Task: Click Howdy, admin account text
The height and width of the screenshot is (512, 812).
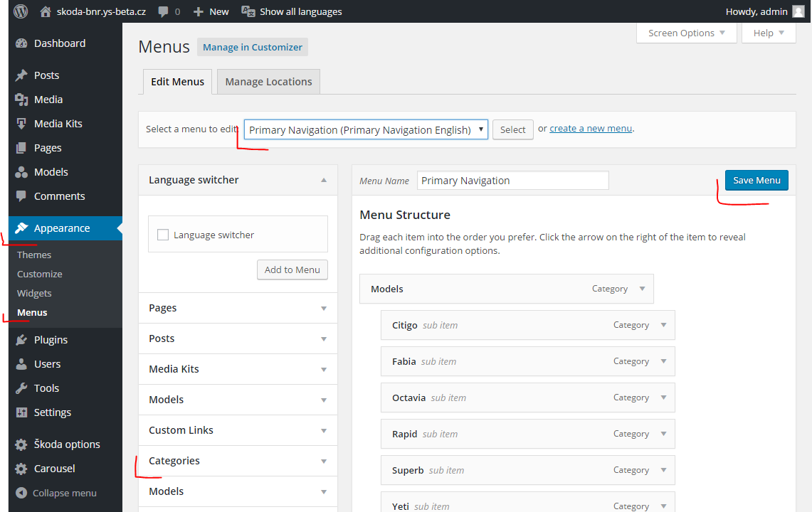Action: click(756, 11)
